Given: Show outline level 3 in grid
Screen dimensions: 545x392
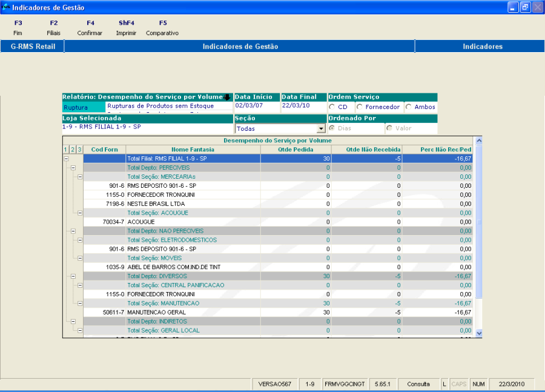Looking at the screenshot, I should 79,150.
